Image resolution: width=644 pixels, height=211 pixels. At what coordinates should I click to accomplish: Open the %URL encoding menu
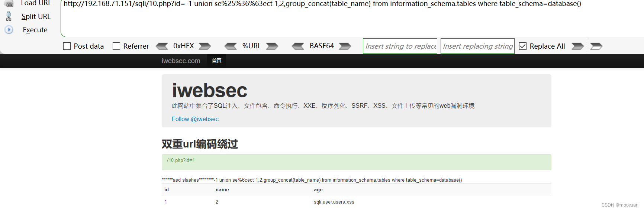click(x=252, y=46)
